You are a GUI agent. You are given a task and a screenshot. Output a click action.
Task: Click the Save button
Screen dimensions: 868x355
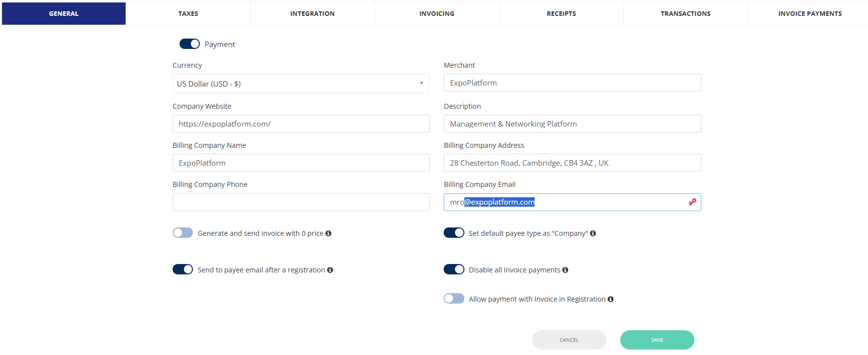(x=657, y=340)
